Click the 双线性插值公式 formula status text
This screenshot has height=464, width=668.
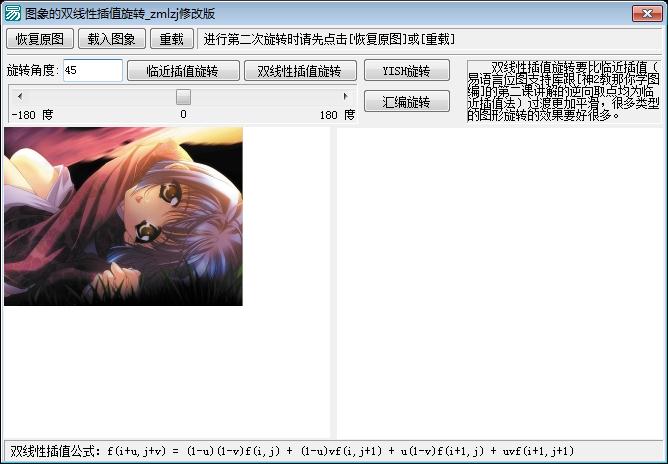point(292,451)
